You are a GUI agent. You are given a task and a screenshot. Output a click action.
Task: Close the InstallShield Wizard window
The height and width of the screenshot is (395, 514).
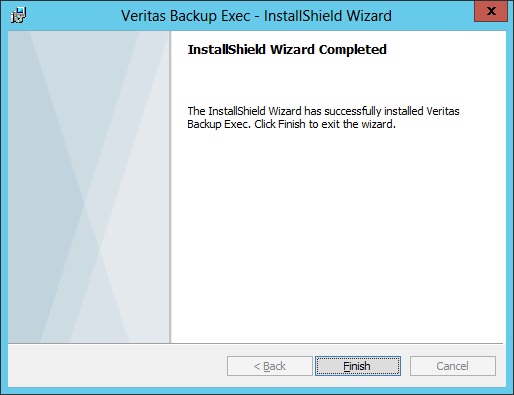tap(491, 11)
